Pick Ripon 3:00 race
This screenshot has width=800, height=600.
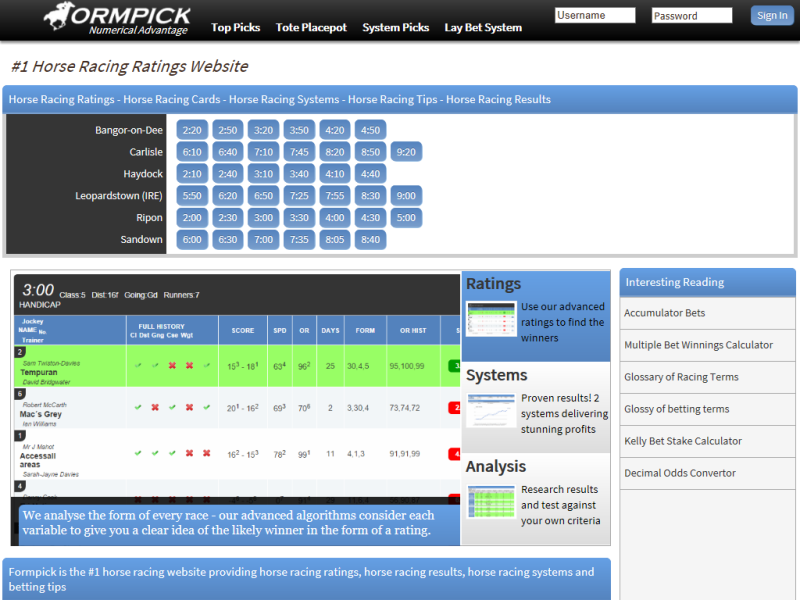coord(263,218)
